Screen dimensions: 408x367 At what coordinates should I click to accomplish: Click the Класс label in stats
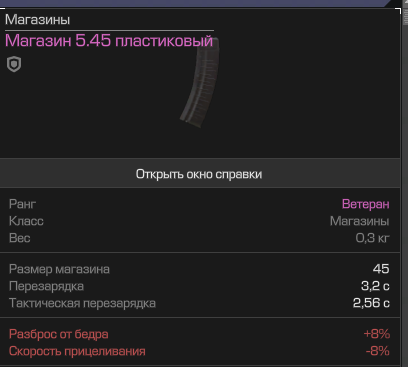click(26, 221)
